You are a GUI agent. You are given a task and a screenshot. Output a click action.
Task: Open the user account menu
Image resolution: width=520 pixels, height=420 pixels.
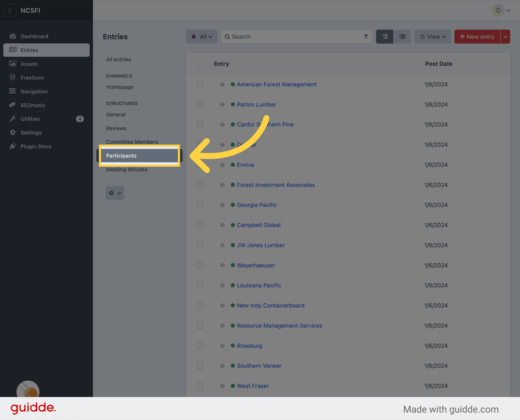pos(501,10)
